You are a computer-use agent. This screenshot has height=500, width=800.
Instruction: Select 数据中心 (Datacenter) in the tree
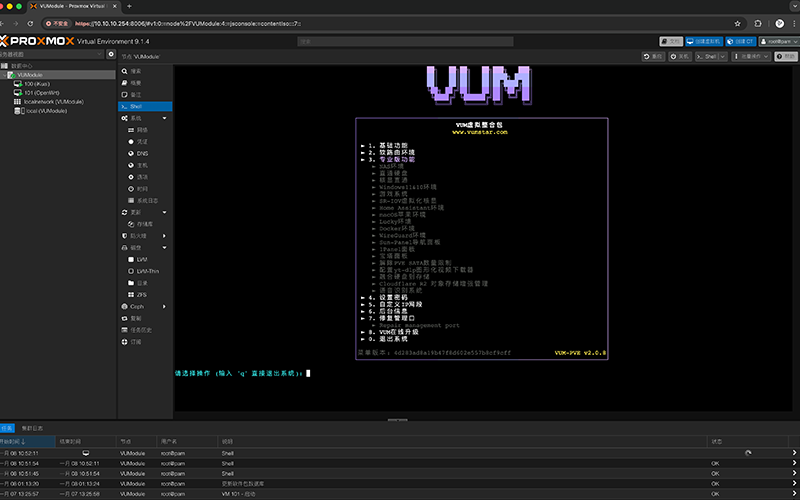point(22,66)
